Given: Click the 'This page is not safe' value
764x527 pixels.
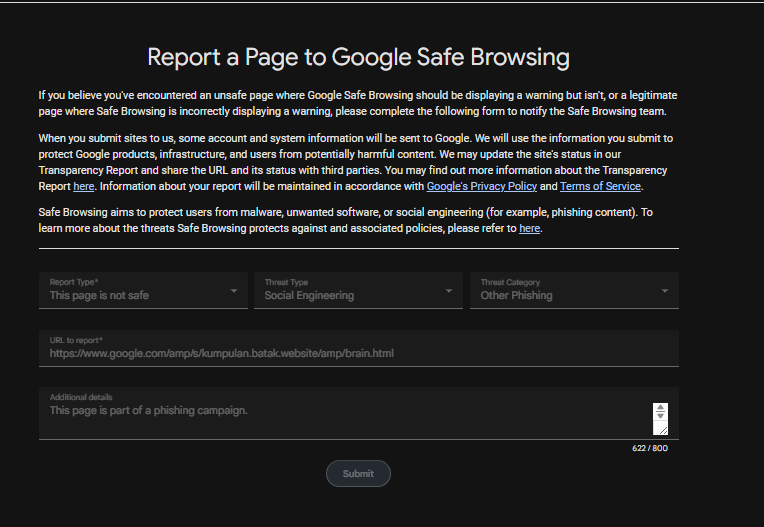Looking at the screenshot, I should (99, 295).
